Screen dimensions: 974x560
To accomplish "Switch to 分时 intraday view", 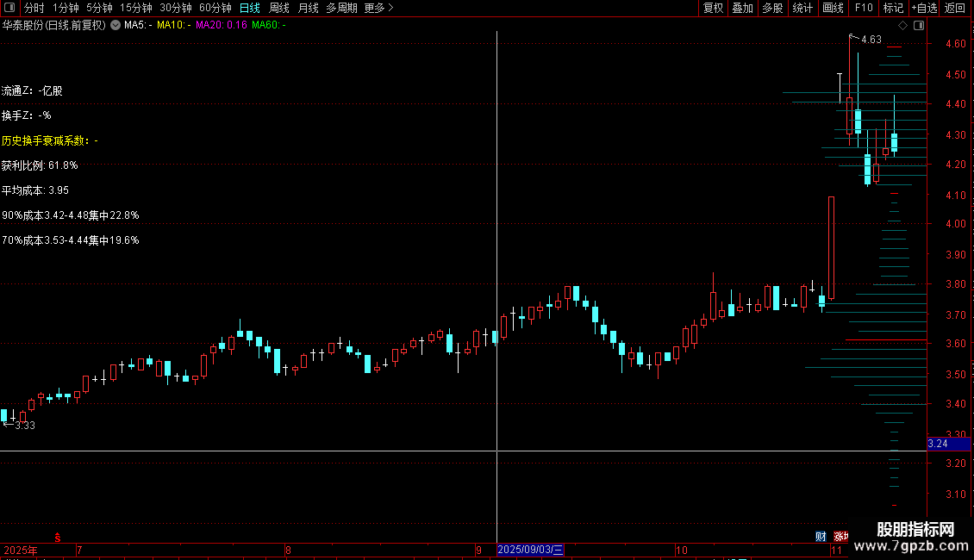I will (34, 8).
